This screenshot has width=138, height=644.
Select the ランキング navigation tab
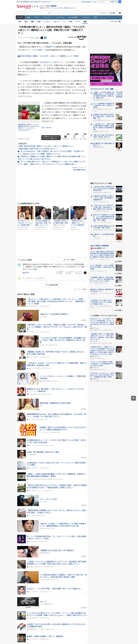[x=86, y=17]
